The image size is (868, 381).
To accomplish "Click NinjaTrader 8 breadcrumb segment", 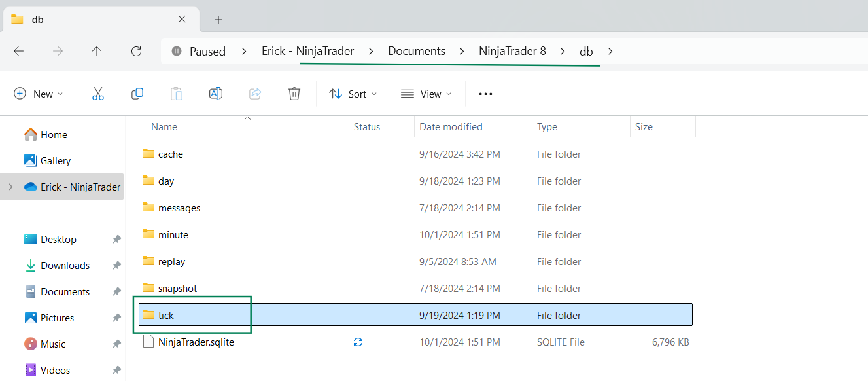I will point(512,51).
